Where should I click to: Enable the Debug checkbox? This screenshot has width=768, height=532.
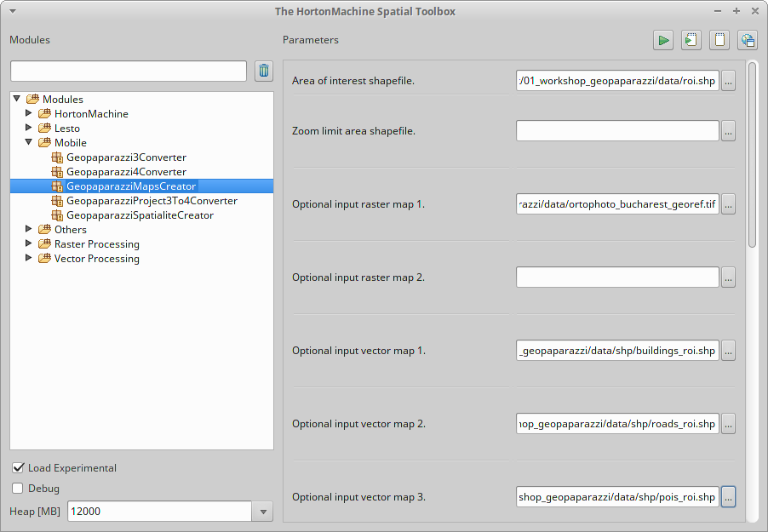coord(18,488)
